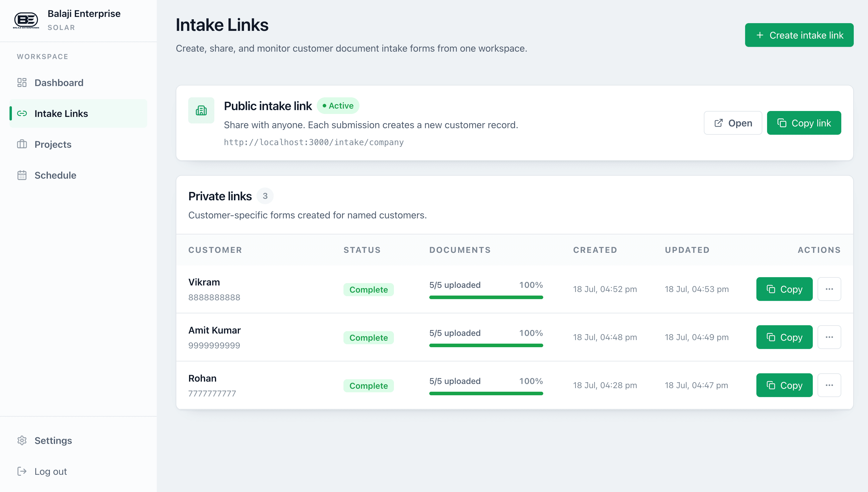
Task: Click the Created column header
Action: tap(595, 250)
